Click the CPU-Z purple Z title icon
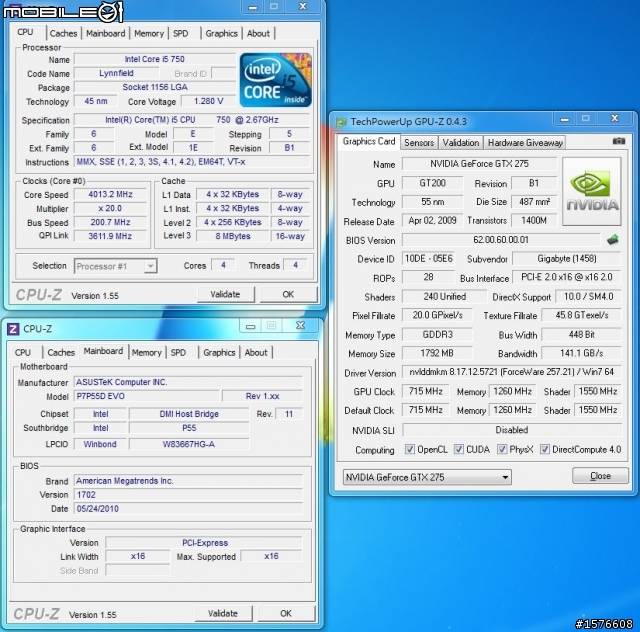This screenshot has width=640, height=632. pos(13,329)
